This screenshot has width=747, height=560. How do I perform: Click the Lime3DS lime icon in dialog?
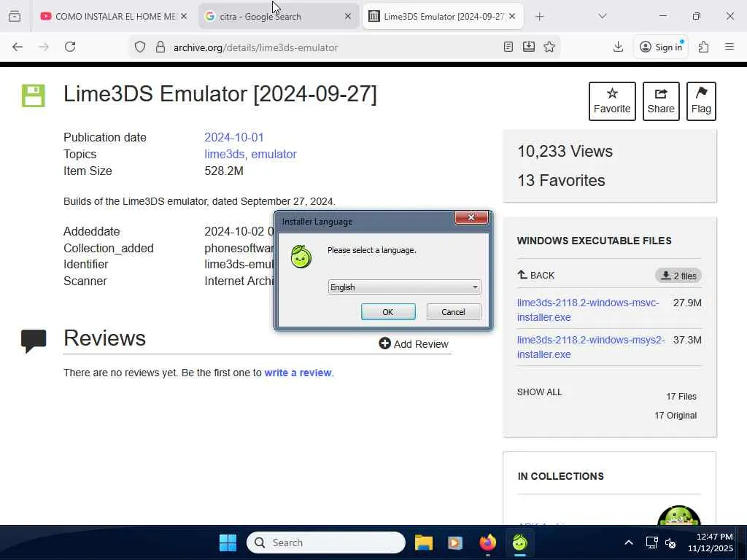click(x=301, y=256)
